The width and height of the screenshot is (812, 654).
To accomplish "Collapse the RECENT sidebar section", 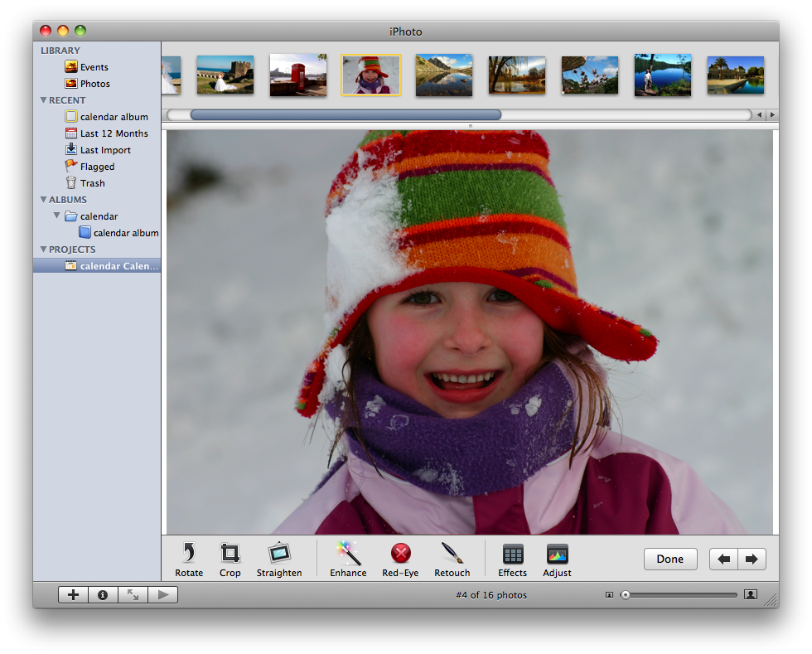I will click(x=43, y=100).
